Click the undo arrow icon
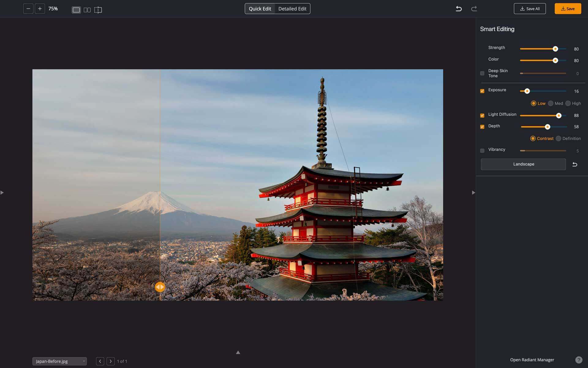Image resolution: width=588 pixels, height=368 pixels. [458, 9]
